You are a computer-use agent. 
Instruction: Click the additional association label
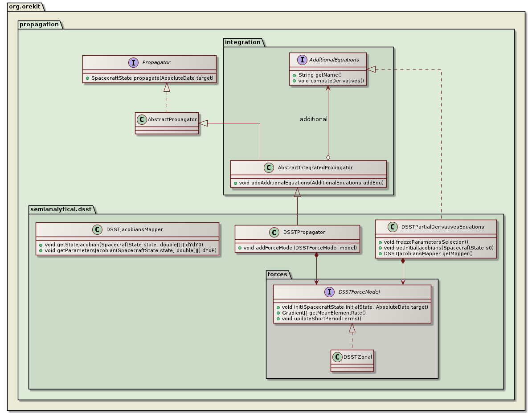tap(314, 119)
